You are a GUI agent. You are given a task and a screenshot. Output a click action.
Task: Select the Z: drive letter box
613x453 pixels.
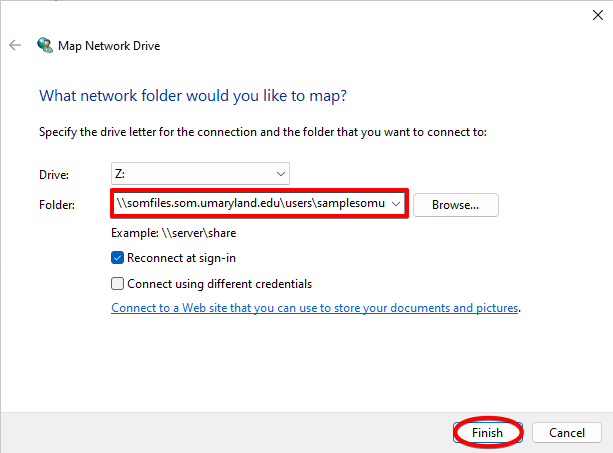(190, 173)
